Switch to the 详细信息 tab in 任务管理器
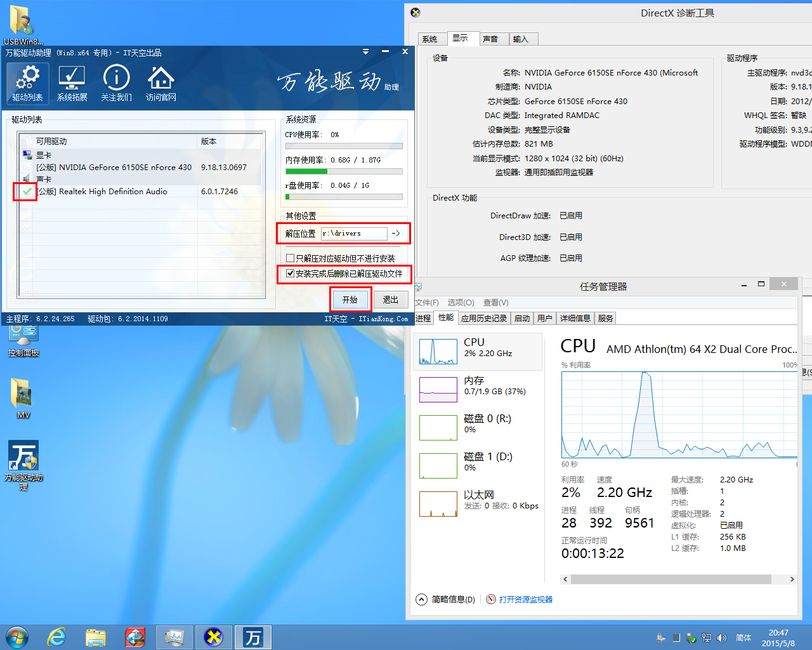This screenshot has width=812, height=650. tap(575, 319)
